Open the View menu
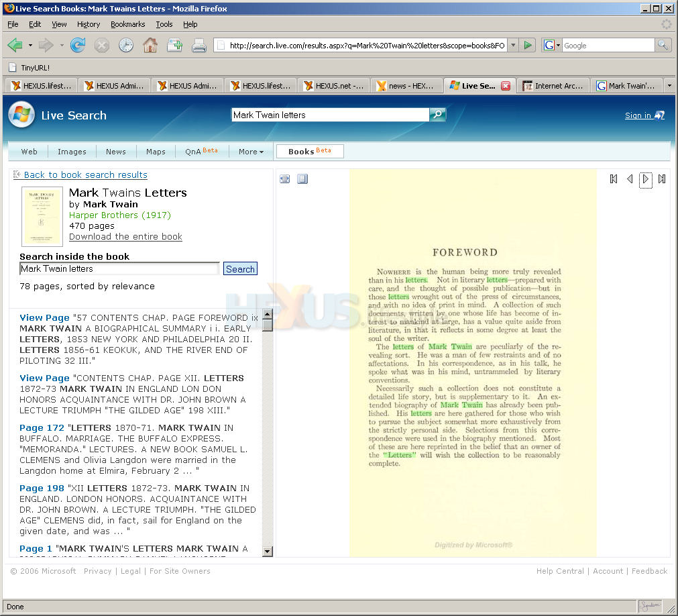This screenshot has height=616, width=678. pyautogui.click(x=59, y=24)
